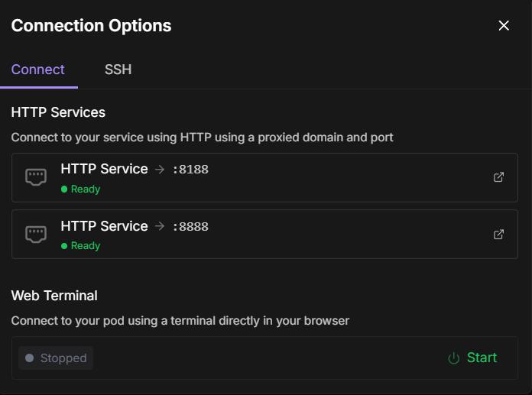The image size is (532, 395).
Task: Start the web terminal
Action: [x=472, y=358]
